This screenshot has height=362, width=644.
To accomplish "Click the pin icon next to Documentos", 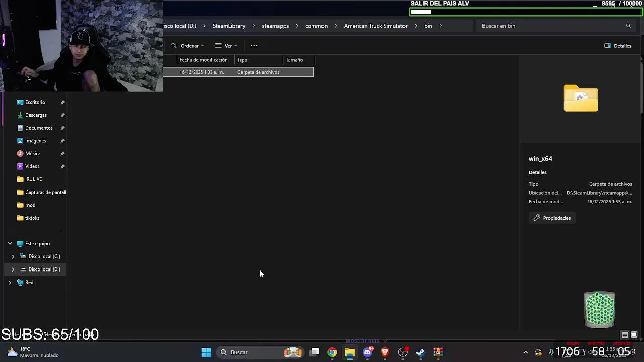I will point(62,128).
